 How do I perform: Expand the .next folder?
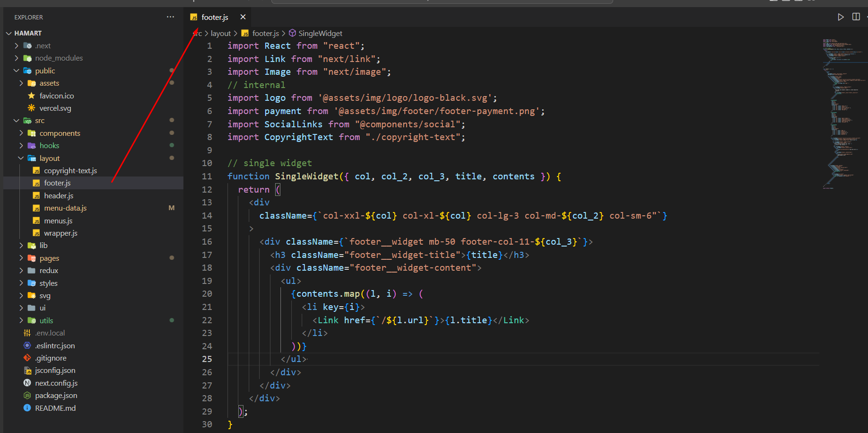click(x=17, y=46)
